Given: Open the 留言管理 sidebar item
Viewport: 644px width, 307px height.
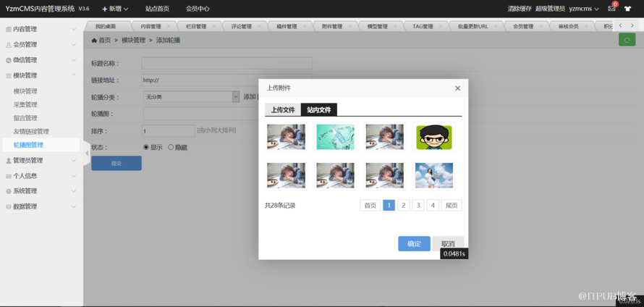Looking at the screenshot, I should pos(25,118).
